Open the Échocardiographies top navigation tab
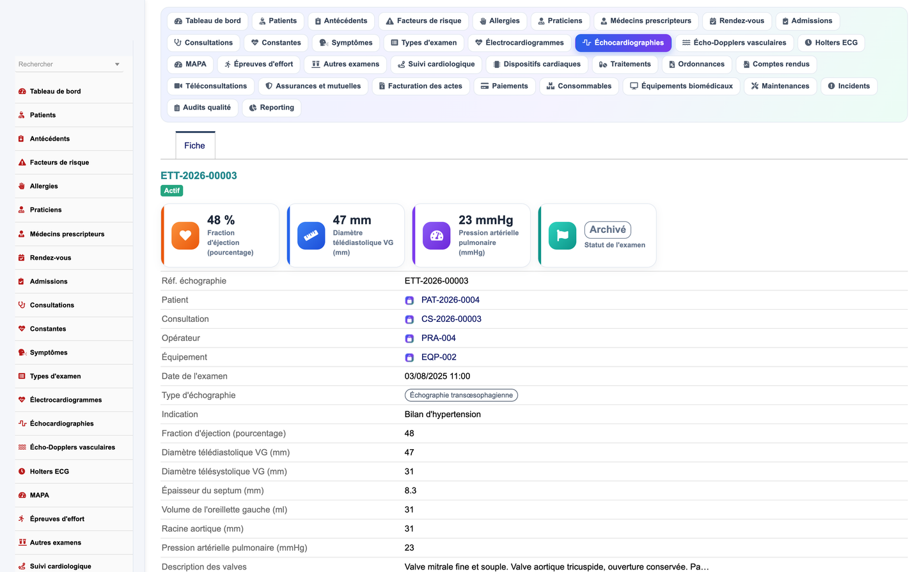Viewport: 924px width, 572px height. tap(623, 43)
